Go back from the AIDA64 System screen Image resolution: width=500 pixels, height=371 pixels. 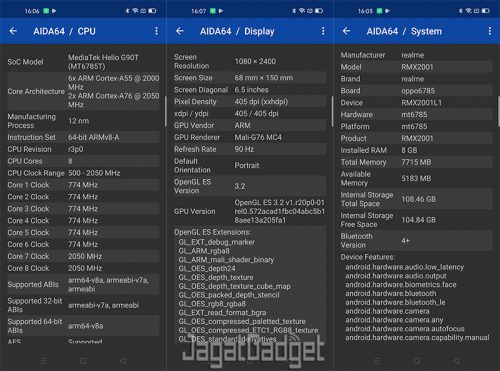coord(346,31)
